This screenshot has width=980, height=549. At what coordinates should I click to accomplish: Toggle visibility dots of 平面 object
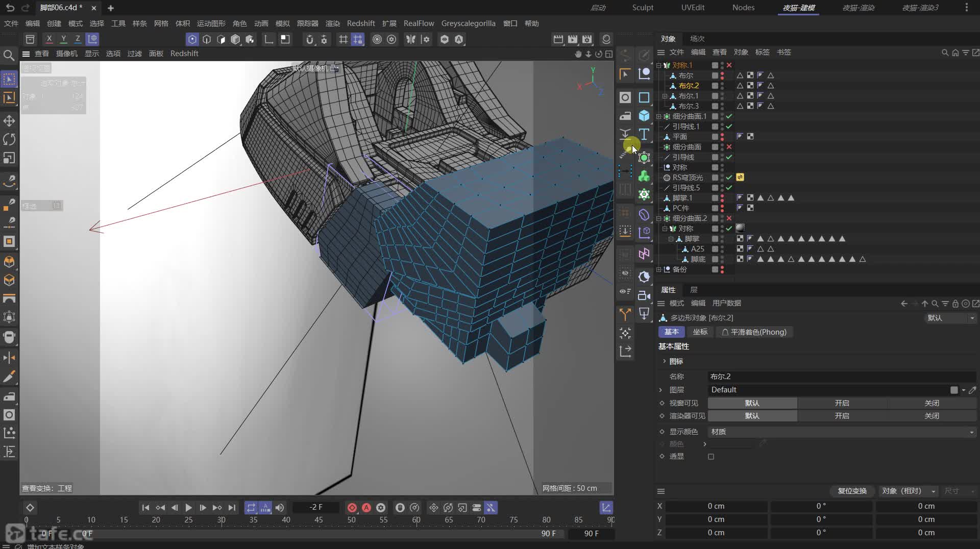point(722,137)
